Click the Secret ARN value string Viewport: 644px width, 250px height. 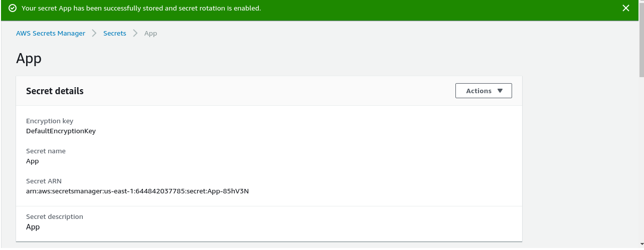tap(137, 191)
